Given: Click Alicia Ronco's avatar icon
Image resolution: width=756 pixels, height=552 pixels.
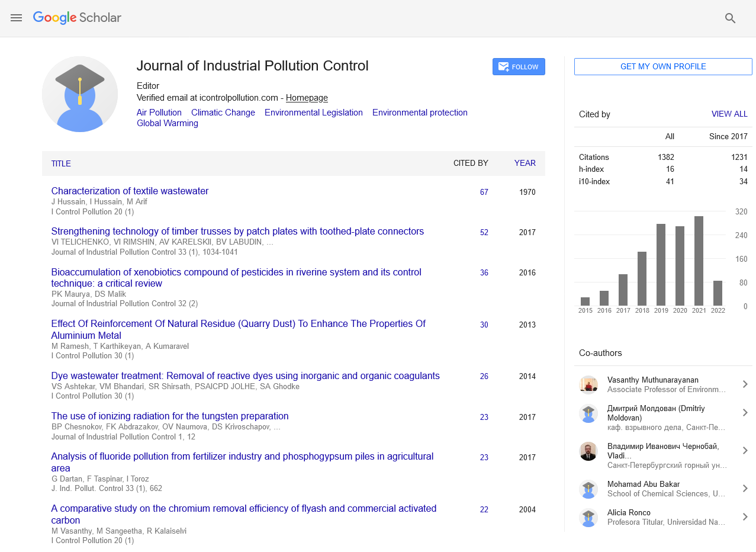Looking at the screenshot, I should pos(588,518).
